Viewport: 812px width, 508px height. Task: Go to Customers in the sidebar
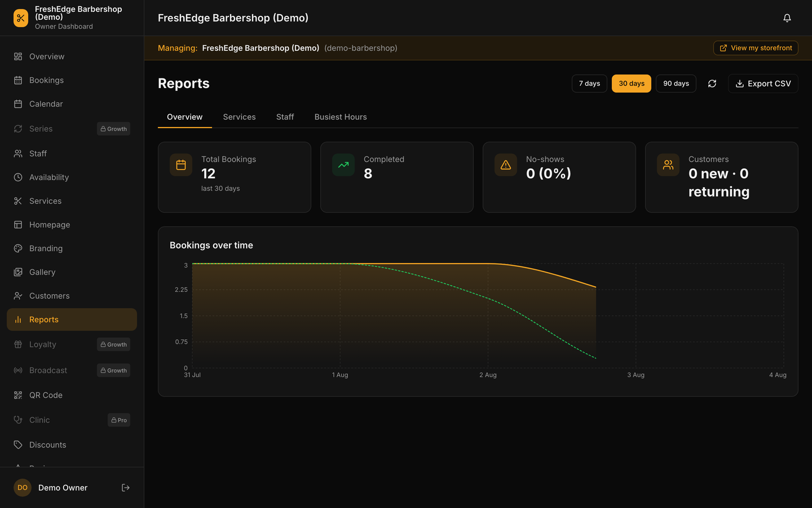pyautogui.click(x=72, y=296)
